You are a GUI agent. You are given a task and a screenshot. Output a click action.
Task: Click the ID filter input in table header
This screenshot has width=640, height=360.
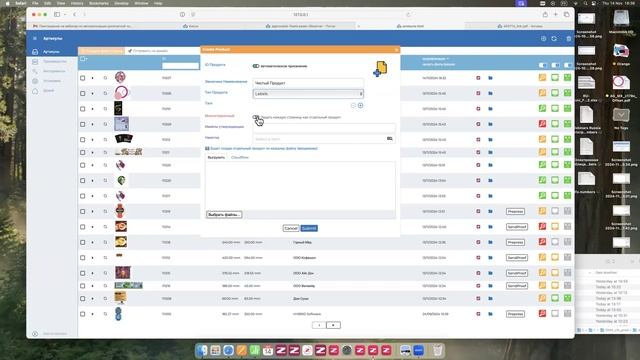click(180, 66)
